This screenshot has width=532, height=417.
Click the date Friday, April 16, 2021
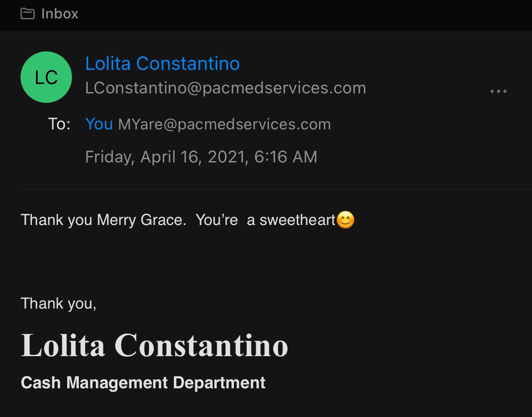166,157
